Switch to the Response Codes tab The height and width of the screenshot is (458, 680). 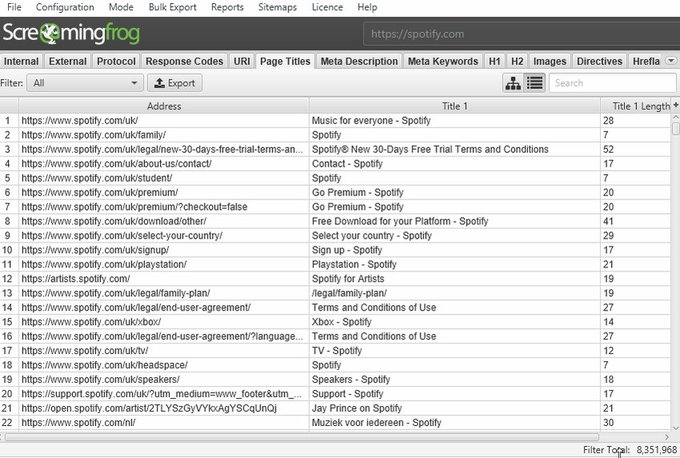(x=184, y=61)
